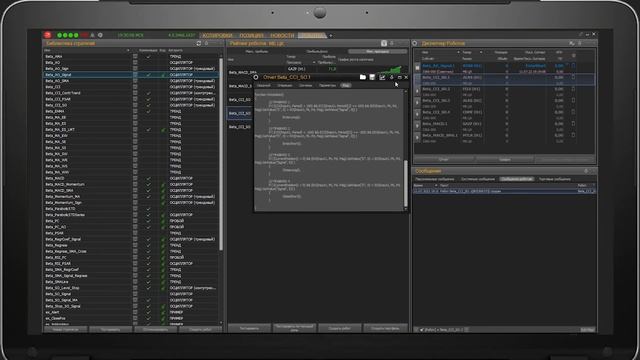Click the График button in Диспетчер Роботов
This screenshot has width=640, height=360.
coord(505,160)
